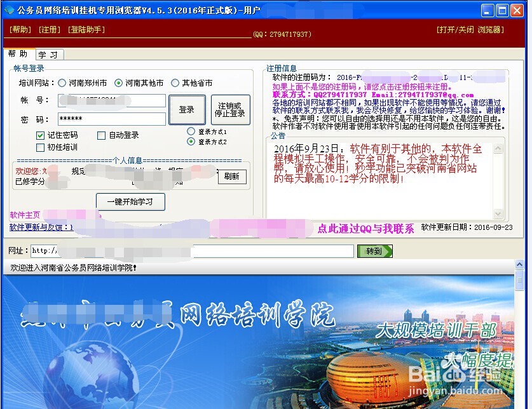The image size is (532, 409).
Task: Maximize the application window
Action: click(x=501, y=11)
